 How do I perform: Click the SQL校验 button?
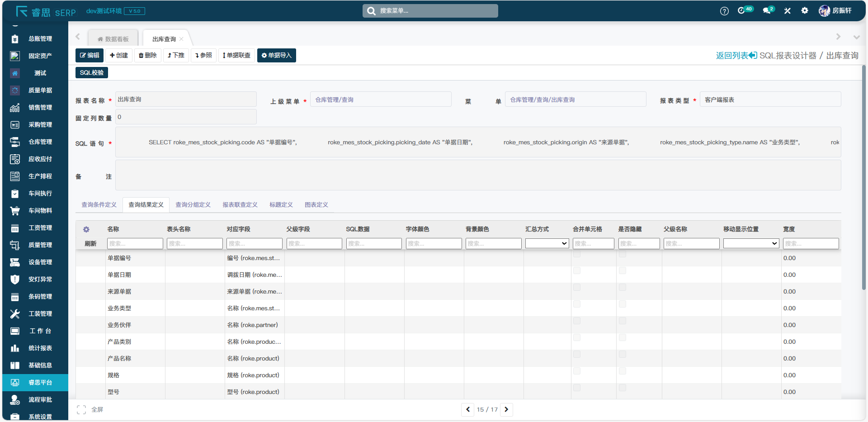point(92,73)
